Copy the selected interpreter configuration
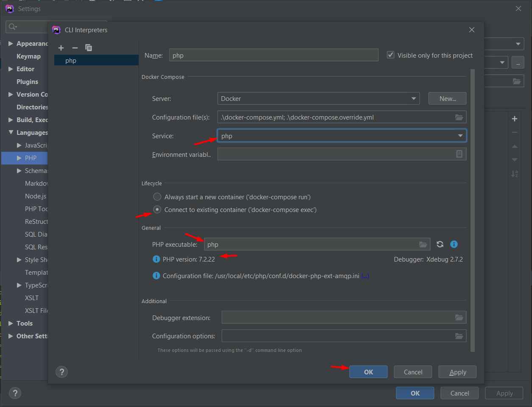This screenshot has width=532, height=407. 89,48
